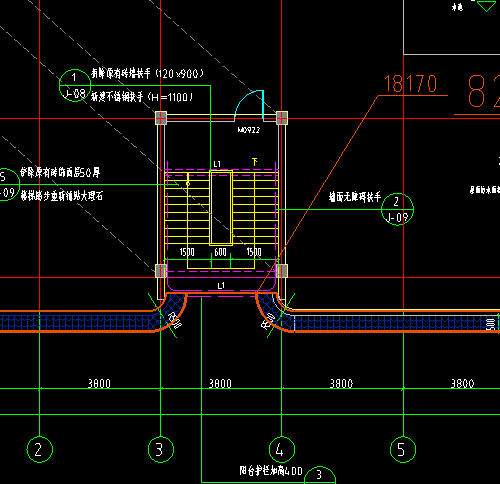The image size is (500, 484).
Task: Pick the 3800 dimension between axes 3 and 4
Action: tap(220, 383)
